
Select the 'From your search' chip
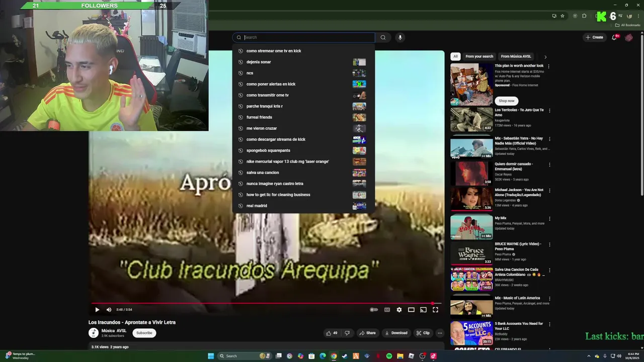[x=479, y=57]
